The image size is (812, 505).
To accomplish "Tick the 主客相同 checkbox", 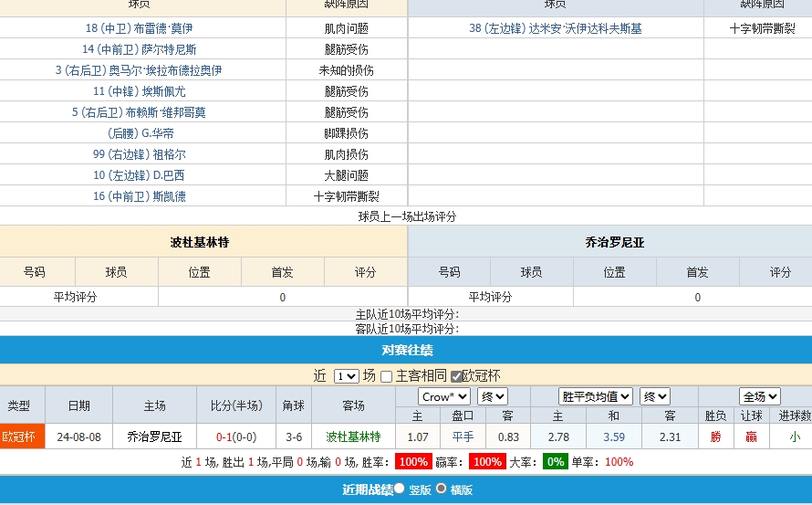I will pyautogui.click(x=387, y=376).
